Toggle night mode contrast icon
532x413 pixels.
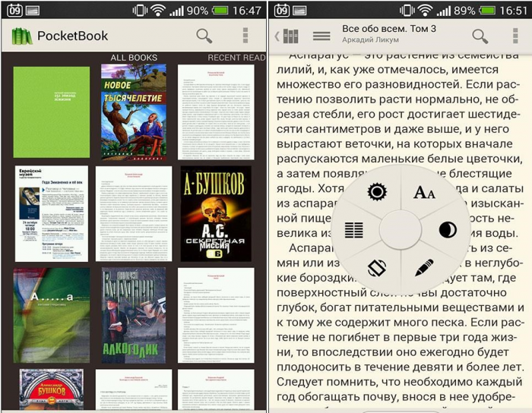pyautogui.click(x=448, y=230)
